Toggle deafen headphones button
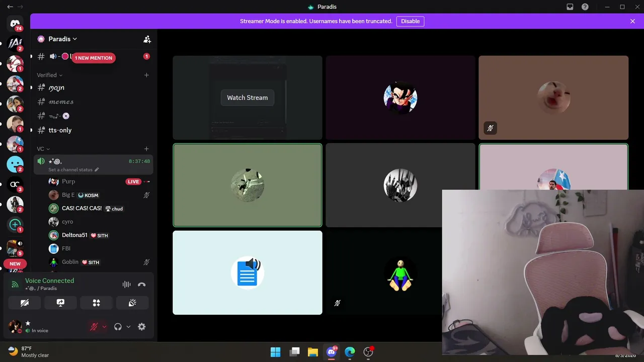The height and width of the screenshot is (362, 644). [118, 327]
